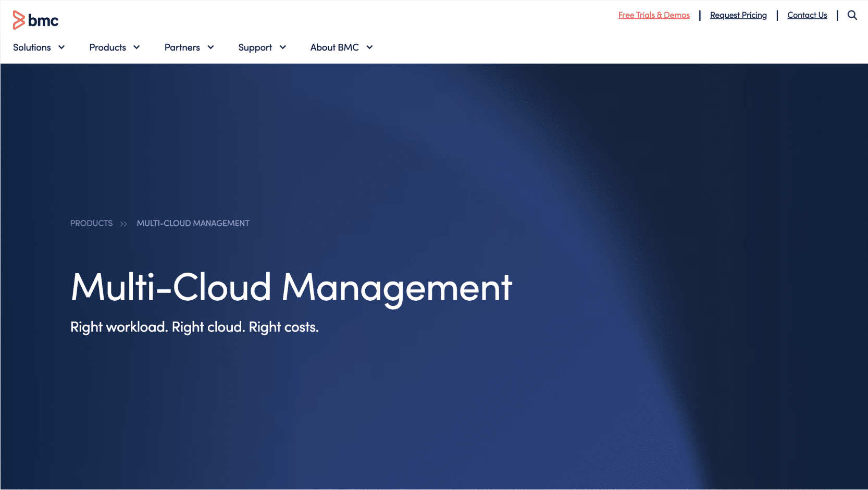
Task: Click the MULTI-CLOUD MANAGEMENT breadcrumb label
Action: point(193,223)
